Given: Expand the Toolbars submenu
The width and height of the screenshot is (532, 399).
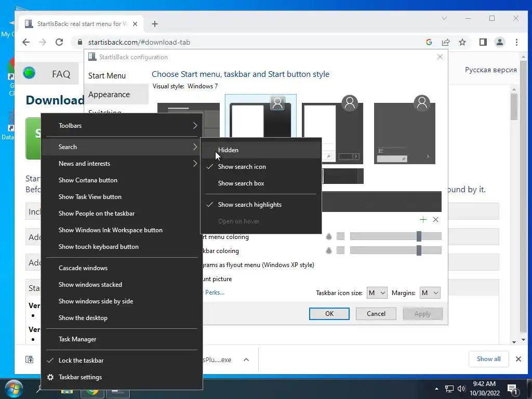Looking at the screenshot, I should pyautogui.click(x=122, y=126).
